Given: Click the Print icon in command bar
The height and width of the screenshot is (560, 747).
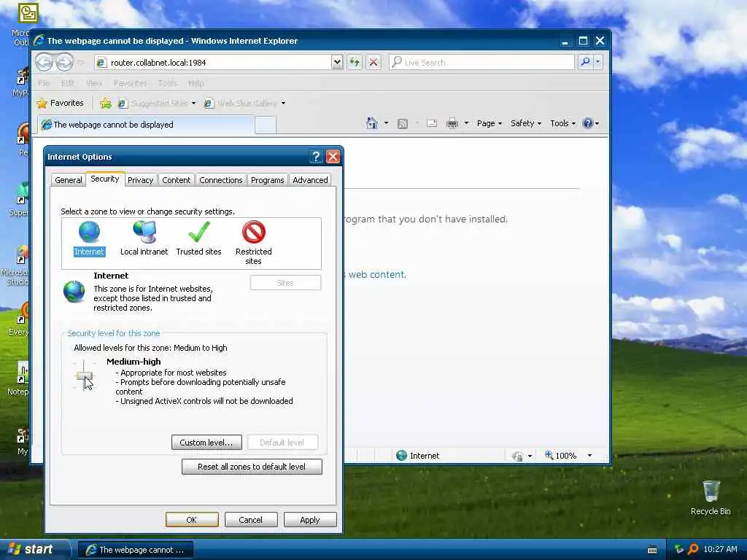Looking at the screenshot, I should click(x=452, y=123).
